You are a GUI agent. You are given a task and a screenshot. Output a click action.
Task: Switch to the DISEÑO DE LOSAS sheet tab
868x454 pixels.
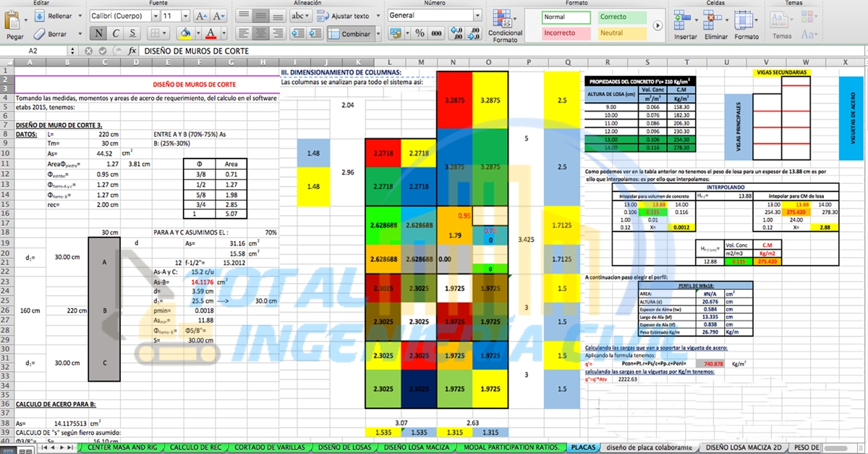point(344,447)
